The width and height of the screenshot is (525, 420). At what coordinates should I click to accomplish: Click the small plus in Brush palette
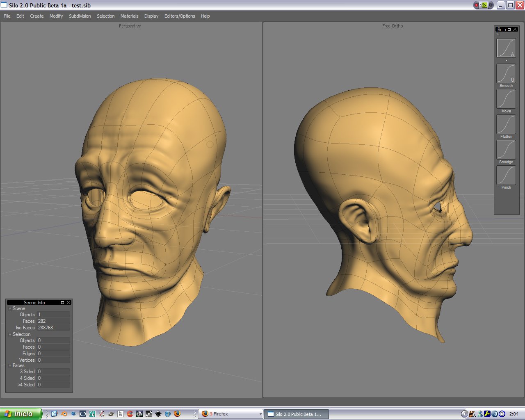point(498,34)
